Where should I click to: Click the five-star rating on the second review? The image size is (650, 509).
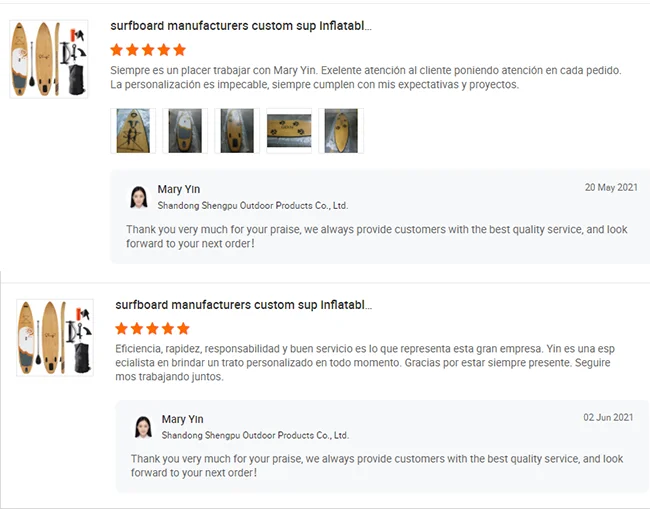coord(152,328)
